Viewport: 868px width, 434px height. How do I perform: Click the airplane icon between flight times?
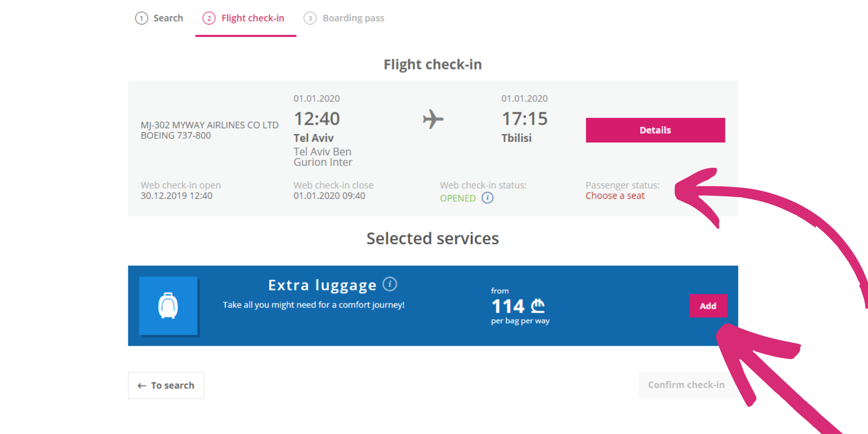[x=433, y=119]
